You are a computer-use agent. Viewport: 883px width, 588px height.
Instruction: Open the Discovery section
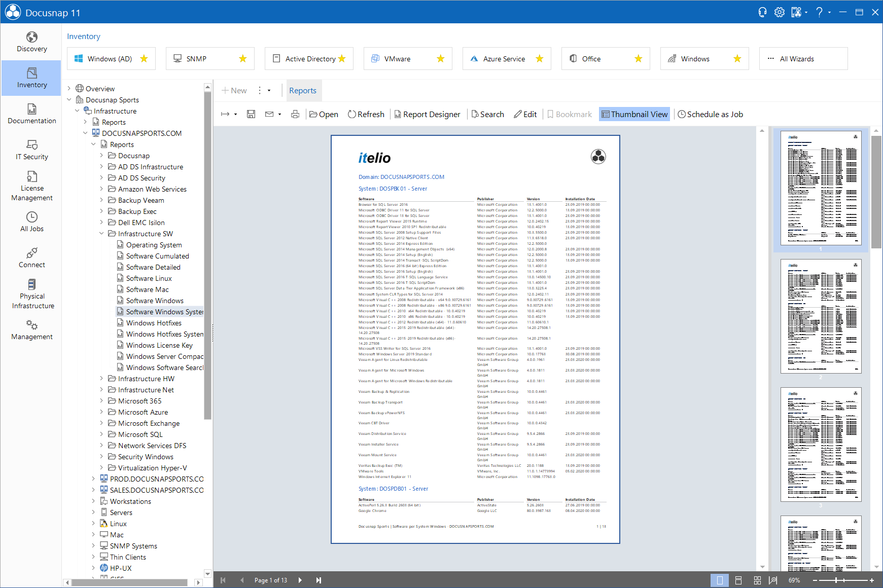[x=31, y=42]
